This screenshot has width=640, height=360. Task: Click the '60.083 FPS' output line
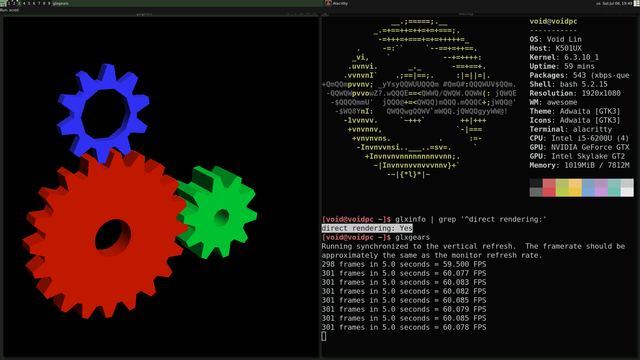click(404, 282)
